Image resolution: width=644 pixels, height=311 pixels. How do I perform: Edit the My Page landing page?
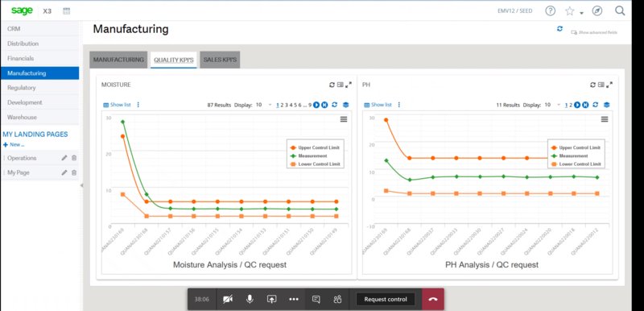[x=64, y=172]
